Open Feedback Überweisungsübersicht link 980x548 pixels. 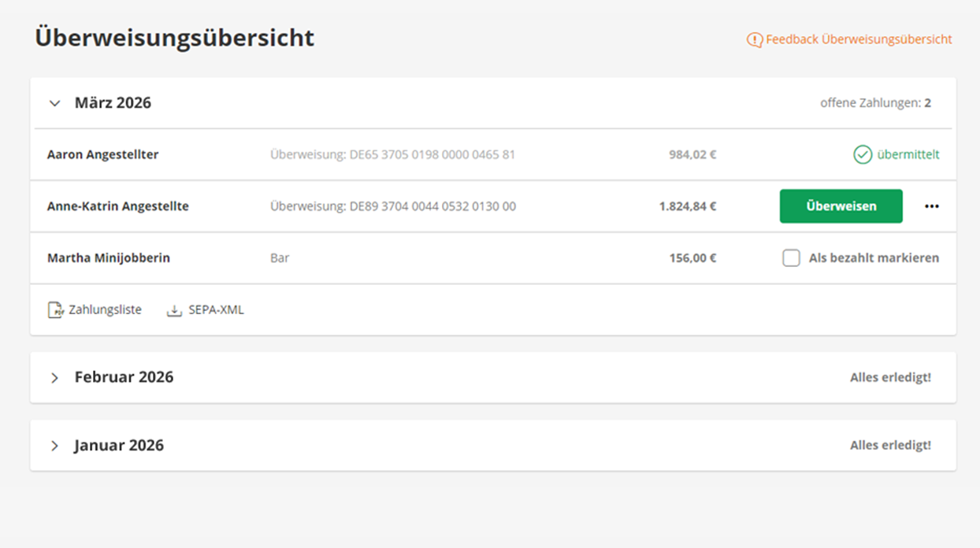click(859, 39)
